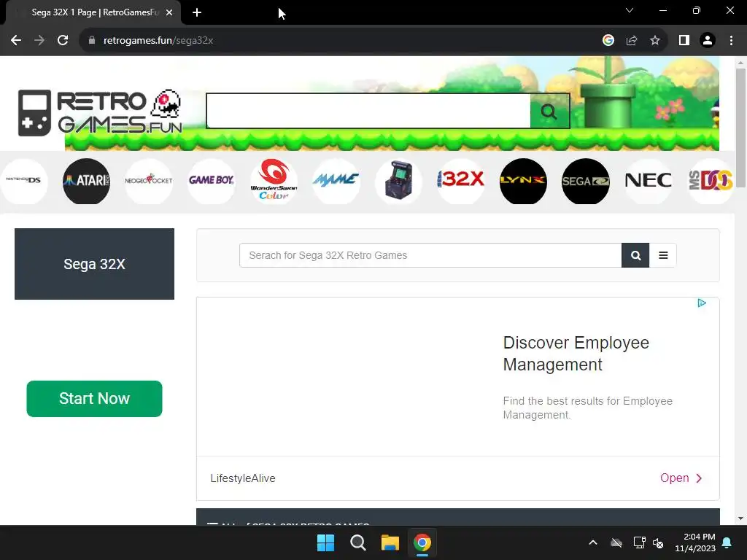This screenshot has width=747, height=560.
Task: Select the MAME emulator icon
Action: coord(336,182)
